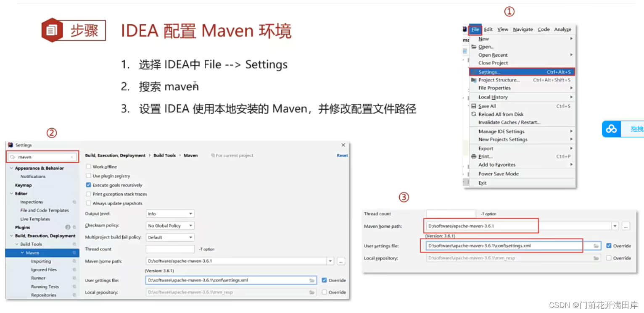Select Live Templates in Settings tree
This screenshot has width=644, height=313.
pyautogui.click(x=35, y=219)
